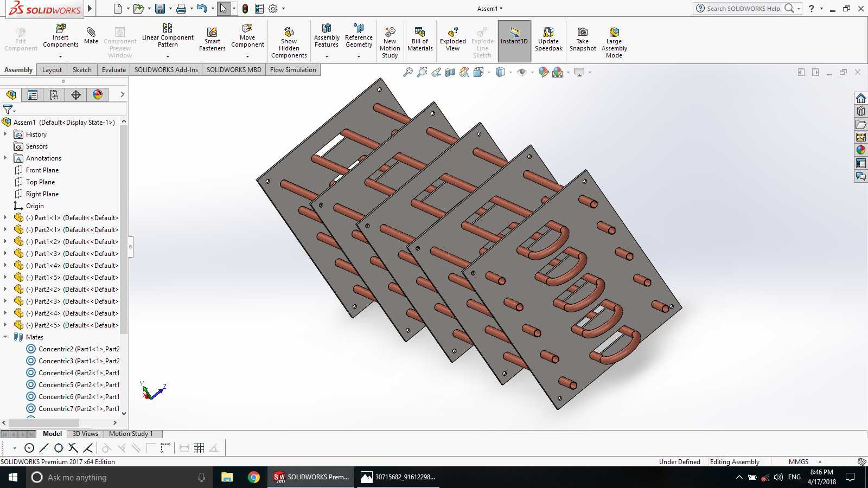868x488 pixels.
Task: Take Snapshot of the assembly
Action: (x=583, y=39)
